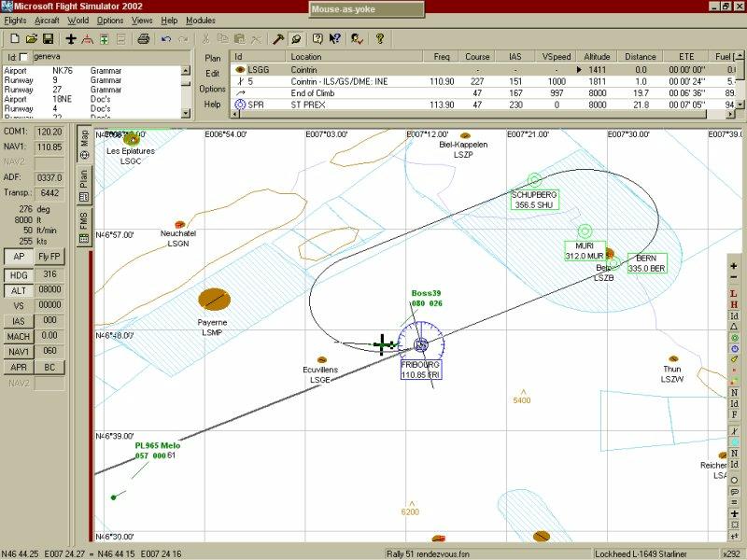Show low altitude airways with L icon

(735, 293)
